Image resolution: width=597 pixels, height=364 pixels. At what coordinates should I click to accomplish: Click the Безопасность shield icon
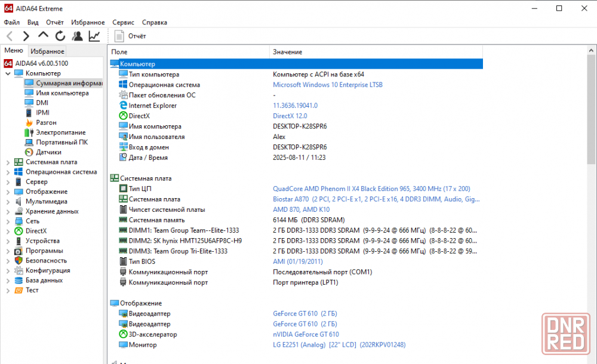pyautogui.click(x=19, y=260)
